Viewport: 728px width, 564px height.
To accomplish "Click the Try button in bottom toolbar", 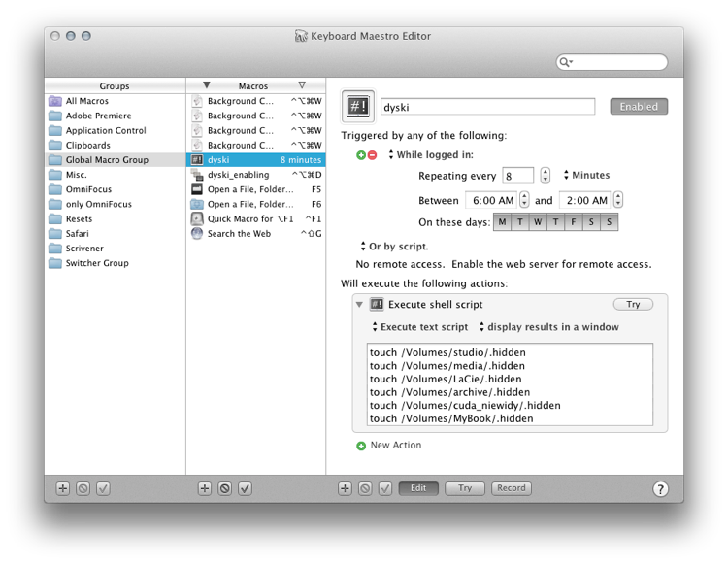I will pos(465,488).
